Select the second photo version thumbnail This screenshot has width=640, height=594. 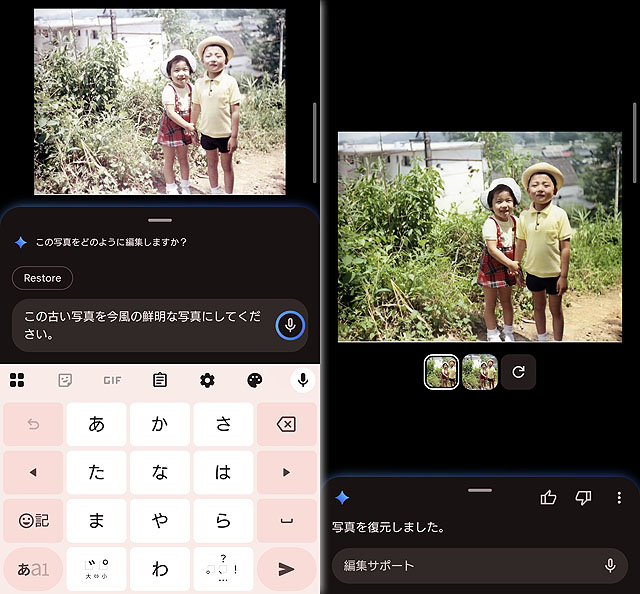coord(480,372)
